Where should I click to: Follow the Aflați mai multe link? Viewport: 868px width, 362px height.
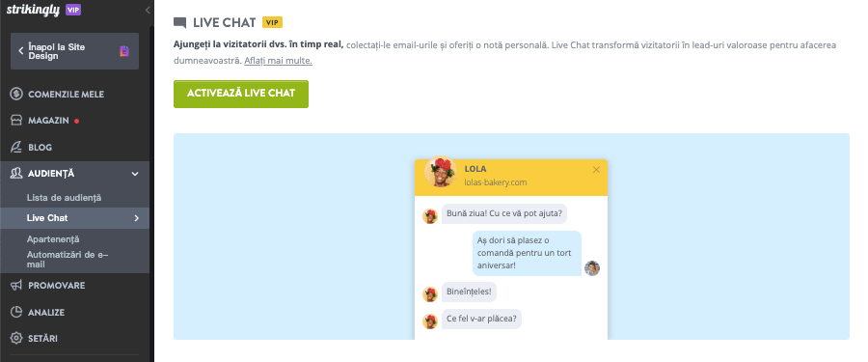(x=278, y=61)
